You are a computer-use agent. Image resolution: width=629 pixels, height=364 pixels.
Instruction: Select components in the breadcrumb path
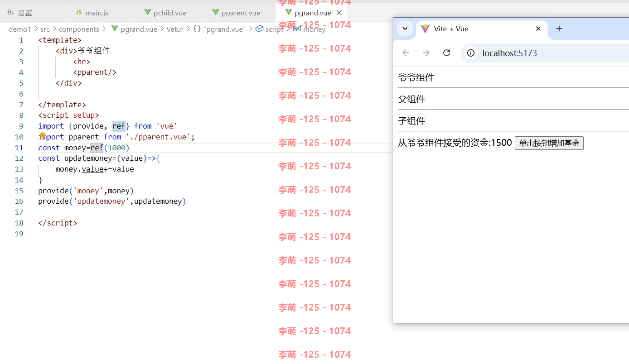click(79, 29)
